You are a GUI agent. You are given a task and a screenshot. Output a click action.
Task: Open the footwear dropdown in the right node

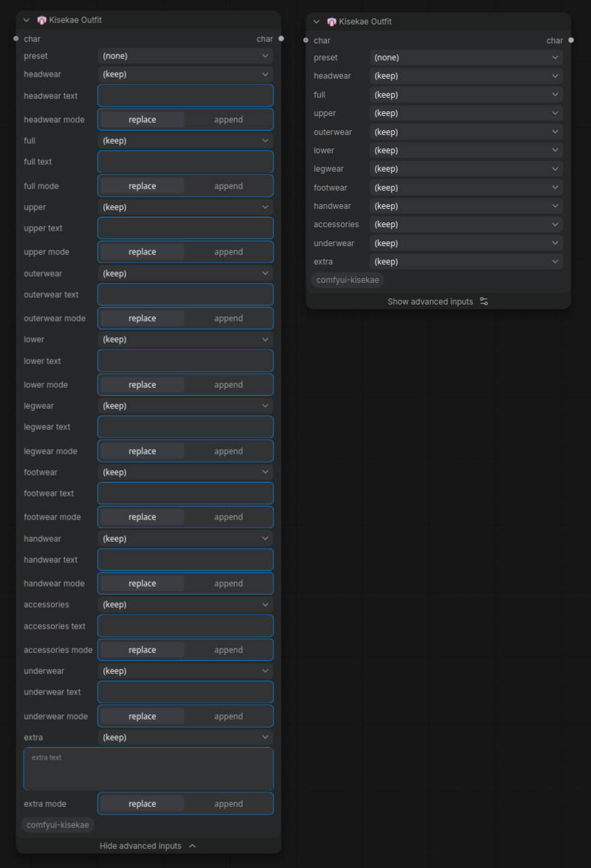[466, 187]
